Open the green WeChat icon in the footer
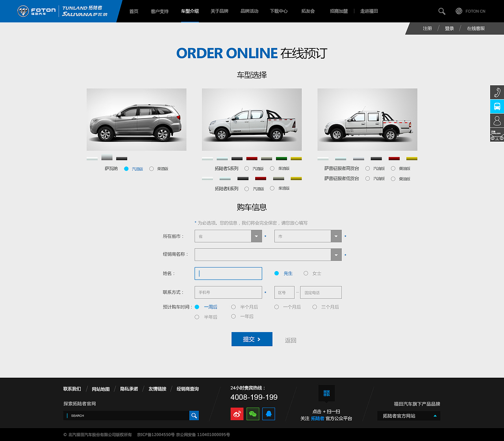This screenshot has width=504, height=441. tap(253, 414)
